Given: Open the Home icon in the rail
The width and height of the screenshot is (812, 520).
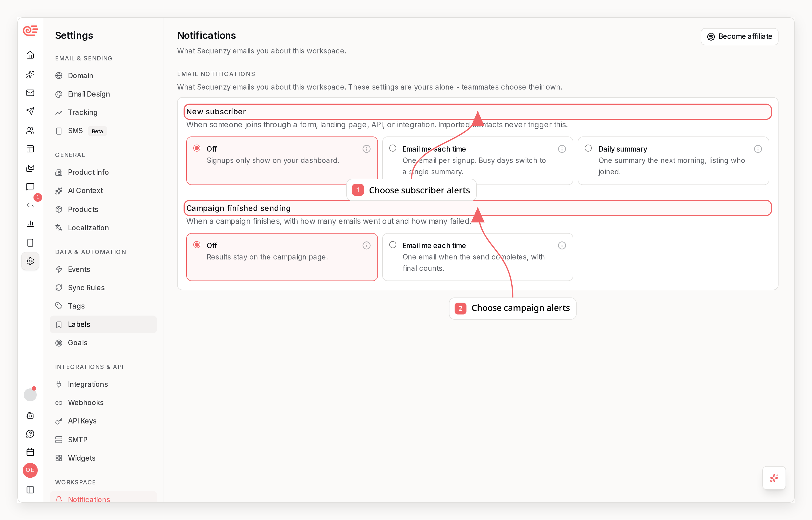Looking at the screenshot, I should point(30,55).
